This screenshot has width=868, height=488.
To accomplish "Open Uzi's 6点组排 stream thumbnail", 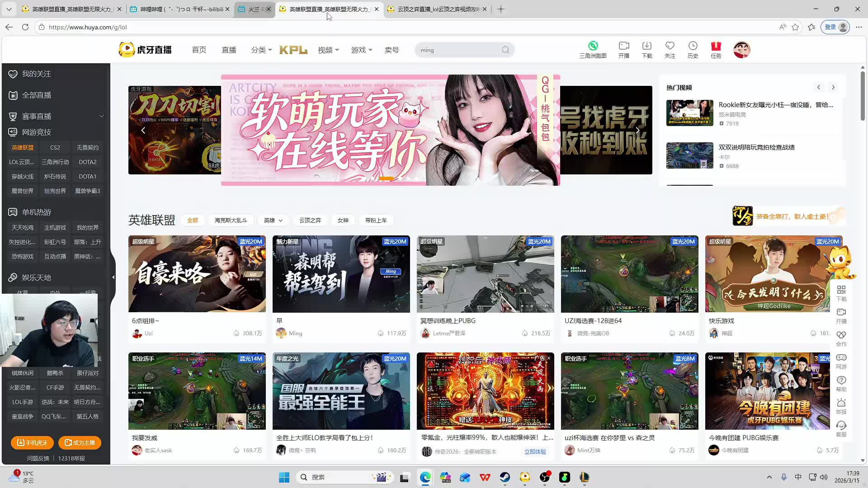I will pos(197,274).
